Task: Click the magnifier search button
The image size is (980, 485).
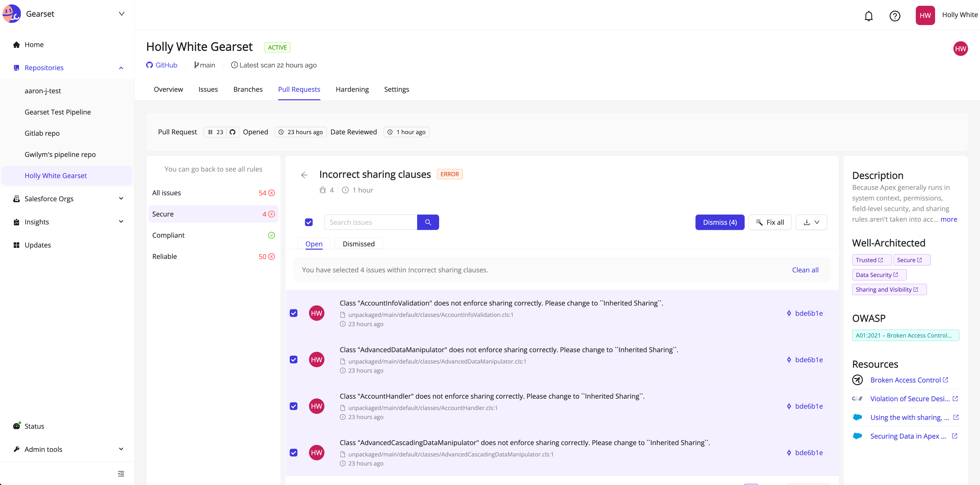Action: [x=428, y=222]
